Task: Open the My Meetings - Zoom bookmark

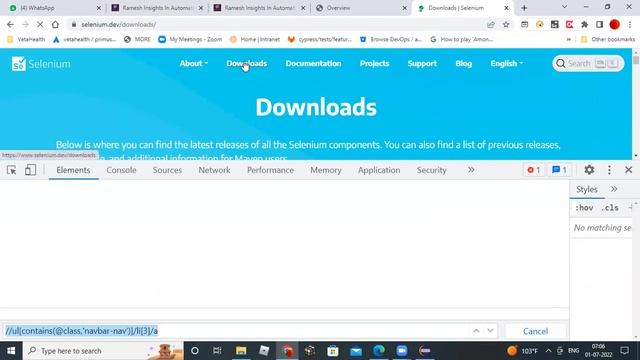Action: pos(190,39)
